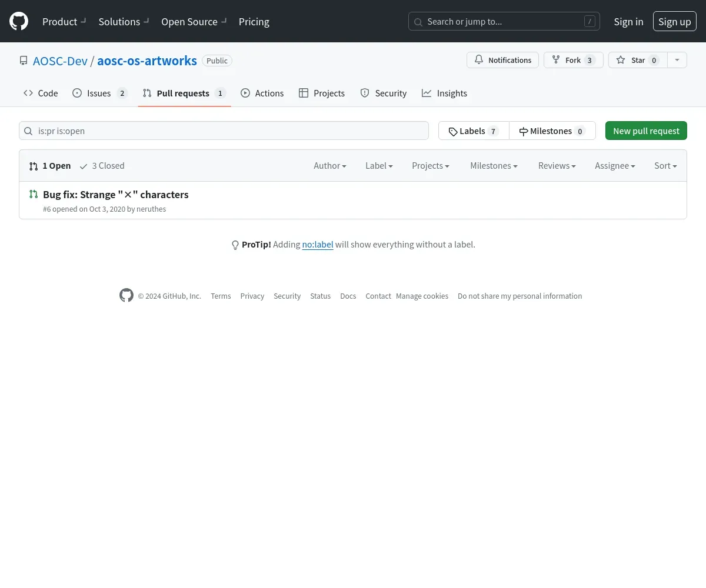Viewport: 706px width, 588px height.
Task: Switch to the Actions tab
Action: 262,93
